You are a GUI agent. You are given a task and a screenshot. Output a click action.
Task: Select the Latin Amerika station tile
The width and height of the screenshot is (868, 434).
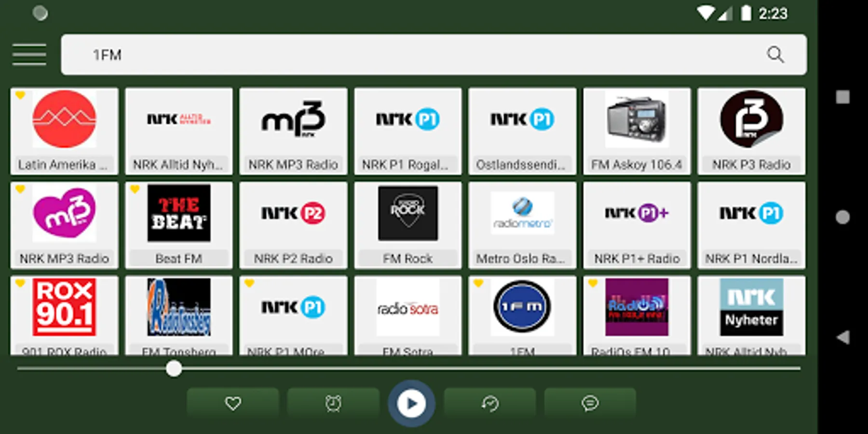tap(64, 131)
